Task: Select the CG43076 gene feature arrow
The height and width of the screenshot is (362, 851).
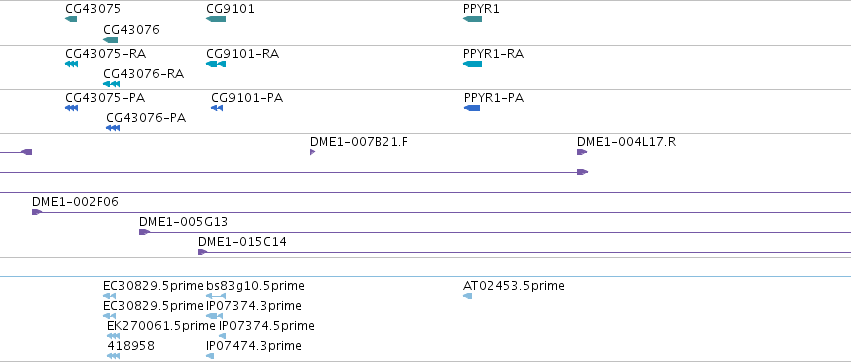Action: 111,40
